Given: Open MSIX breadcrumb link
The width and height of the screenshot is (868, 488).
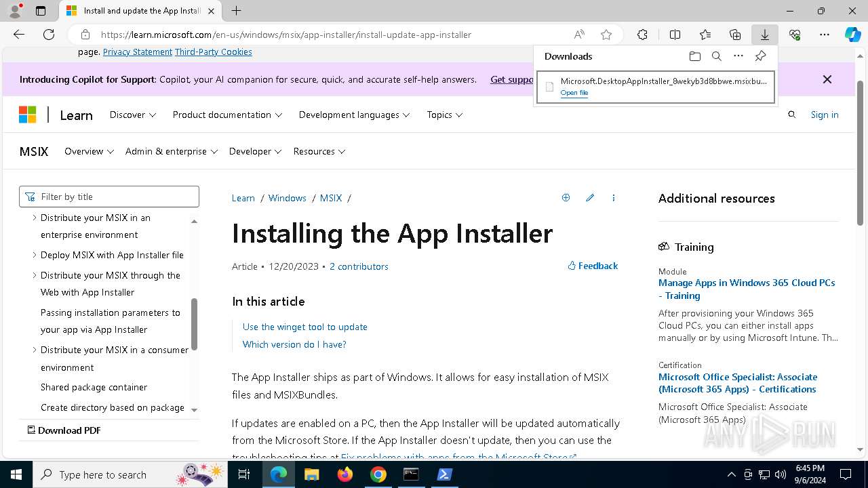Looking at the screenshot, I should tap(331, 198).
